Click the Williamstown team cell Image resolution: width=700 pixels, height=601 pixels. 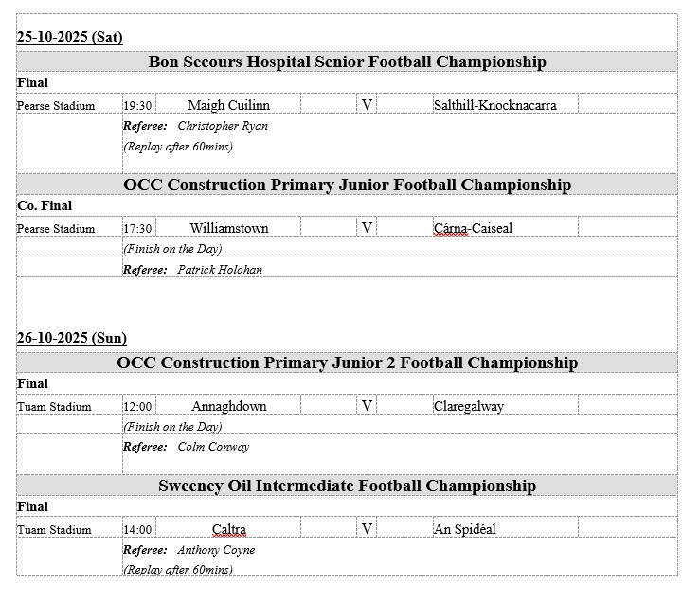pos(228,228)
